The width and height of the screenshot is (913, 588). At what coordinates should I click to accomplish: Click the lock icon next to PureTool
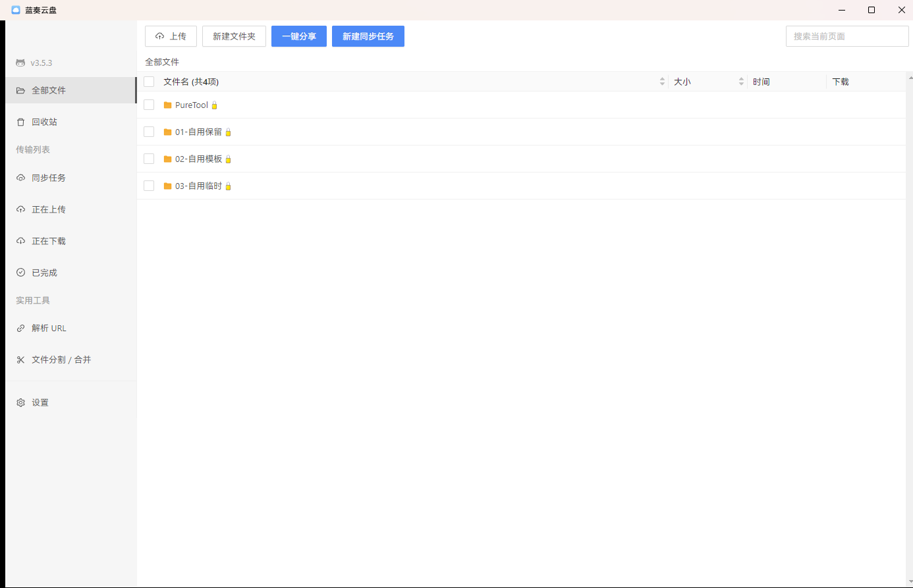[x=214, y=105]
